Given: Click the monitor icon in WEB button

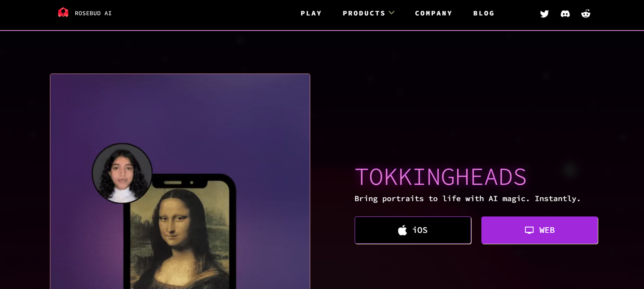Looking at the screenshot, I should coord(529,230).
